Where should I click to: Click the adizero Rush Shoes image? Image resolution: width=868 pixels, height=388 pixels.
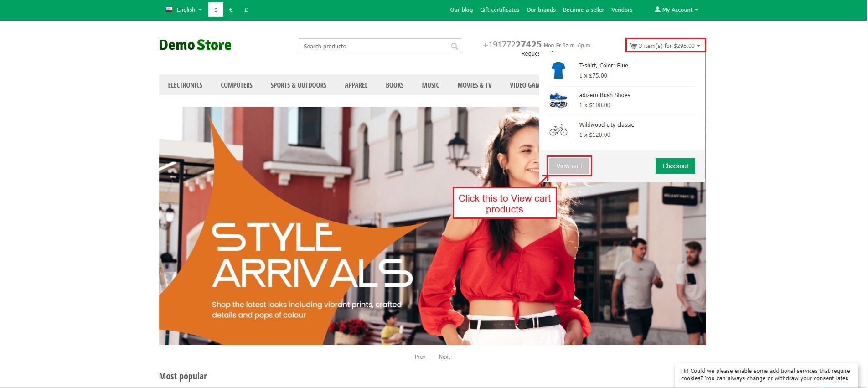coord(558,100)
